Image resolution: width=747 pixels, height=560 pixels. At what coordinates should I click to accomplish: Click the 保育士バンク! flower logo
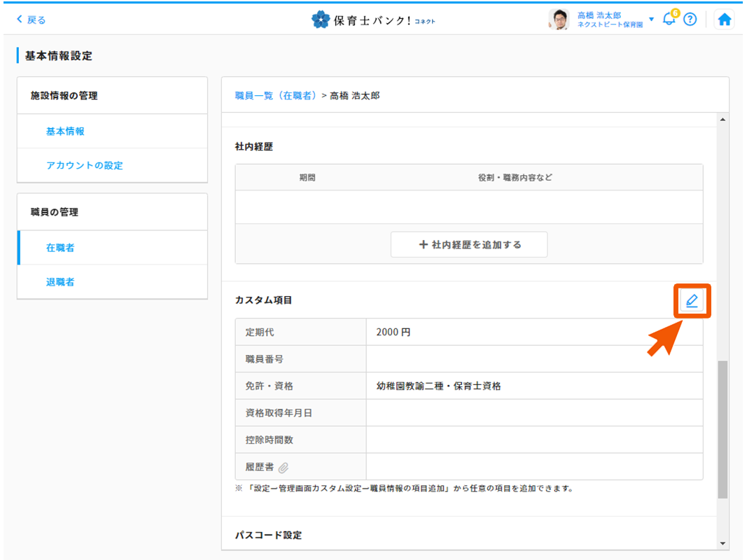(321, 20)
